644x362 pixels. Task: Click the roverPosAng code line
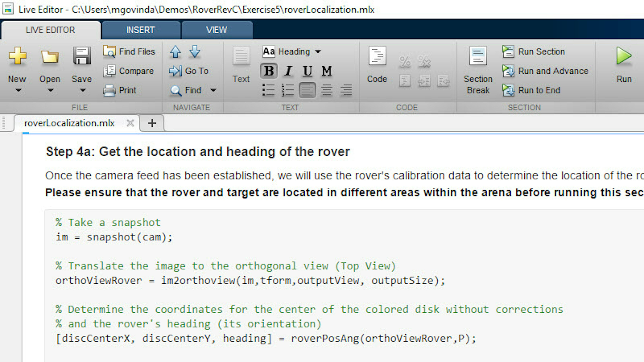[266, 339]
